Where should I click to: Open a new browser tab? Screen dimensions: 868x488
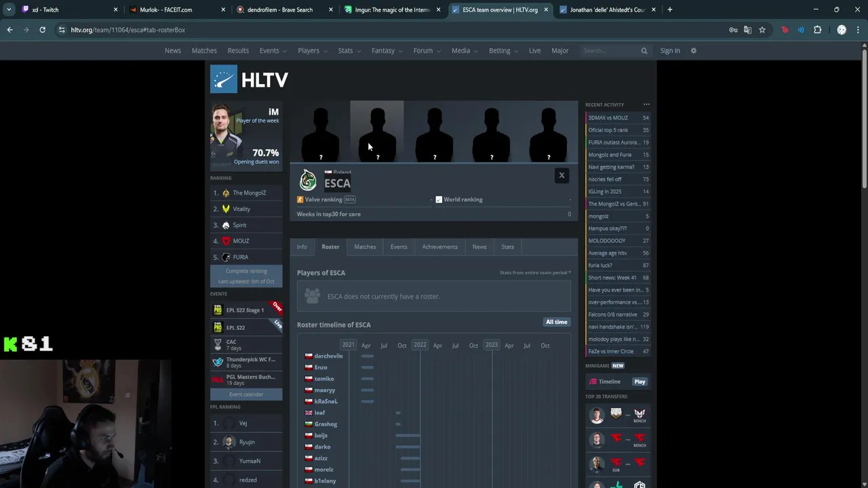click(669, 9)
